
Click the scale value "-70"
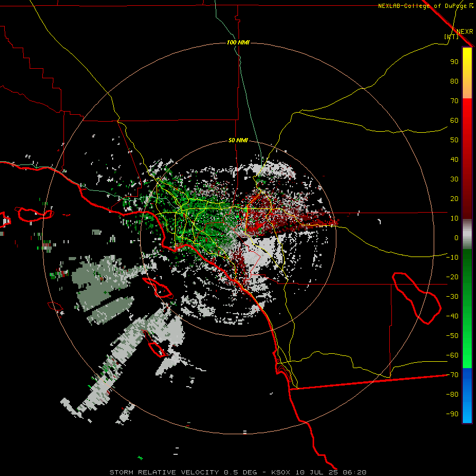pos(452,375)
